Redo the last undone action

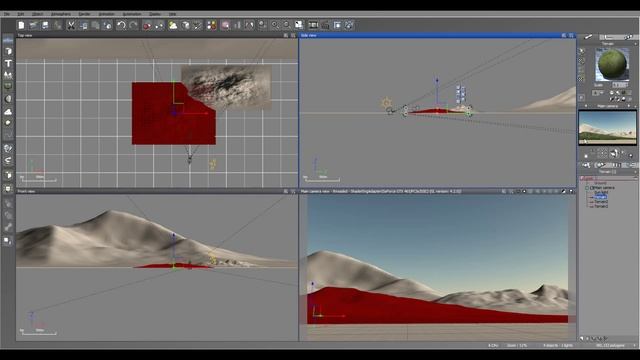pyautogui.click(x=133, y=25)
